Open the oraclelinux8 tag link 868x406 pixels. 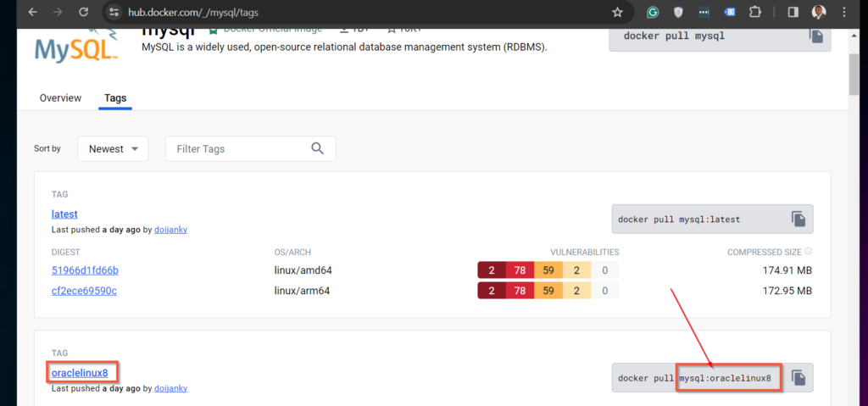click(80, 373)
